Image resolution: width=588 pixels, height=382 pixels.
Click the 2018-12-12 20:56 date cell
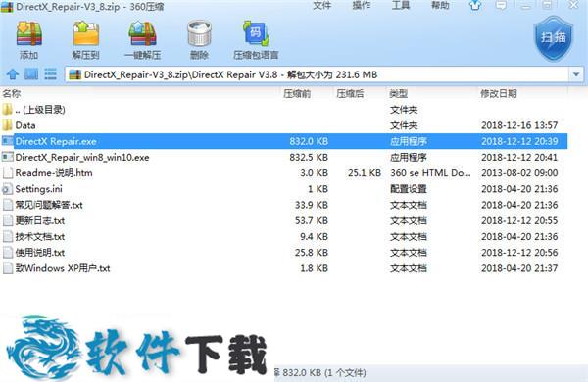pyautogui.click(x=519, y=253)
